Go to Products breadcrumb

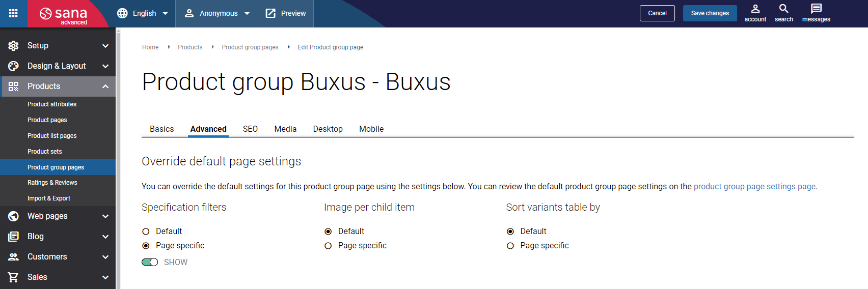[190, 47]
